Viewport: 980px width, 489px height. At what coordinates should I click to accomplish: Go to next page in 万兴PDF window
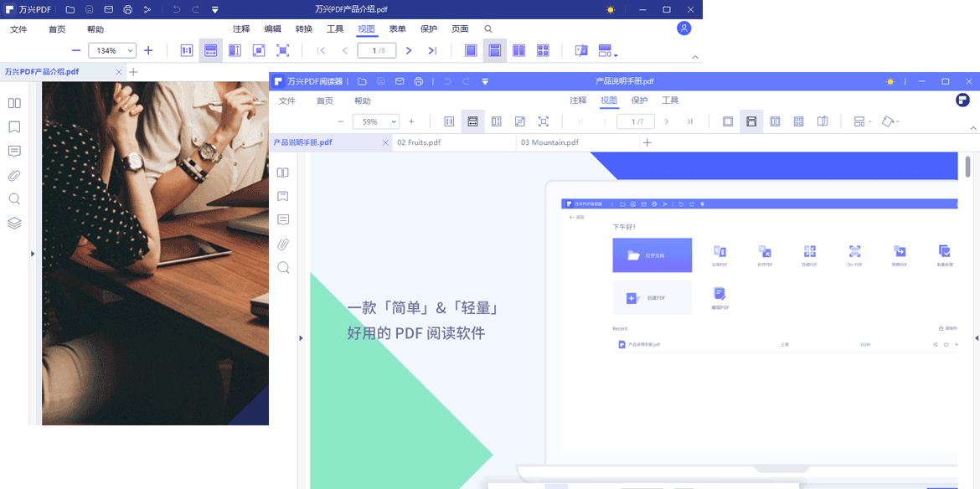(x=409, y=50)
